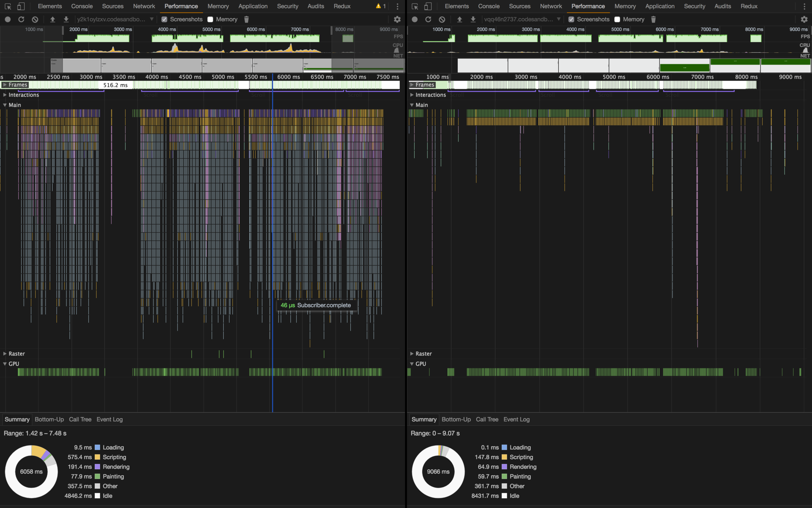Screen dimensions: 812x508
Task: Switch to Network tab in left DevTools
Action: [x=144, y=6]
